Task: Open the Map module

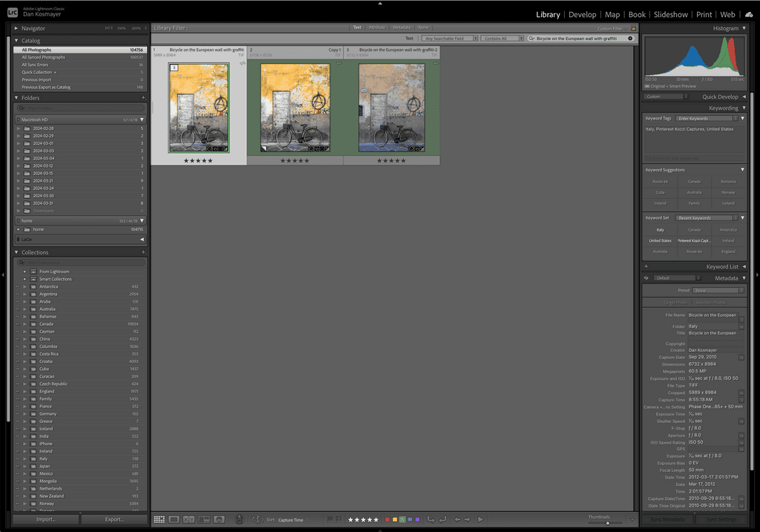Action: [x=612, y=15]
